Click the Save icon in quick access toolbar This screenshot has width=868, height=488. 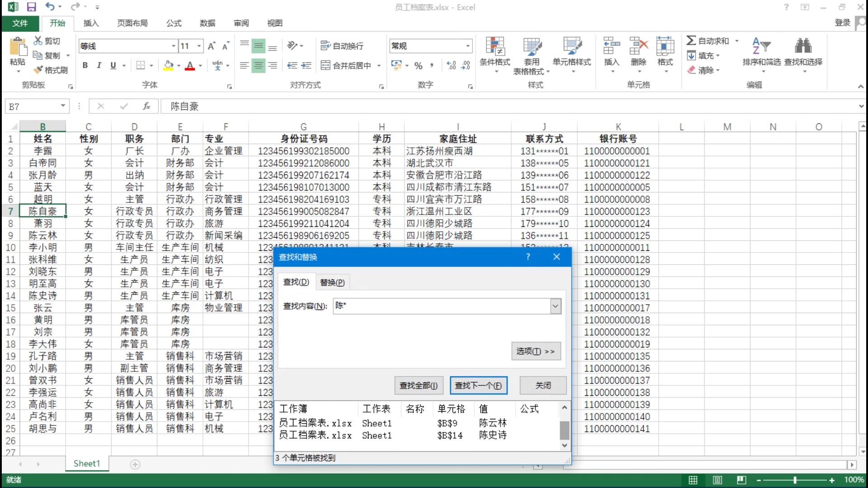point(31,7)
